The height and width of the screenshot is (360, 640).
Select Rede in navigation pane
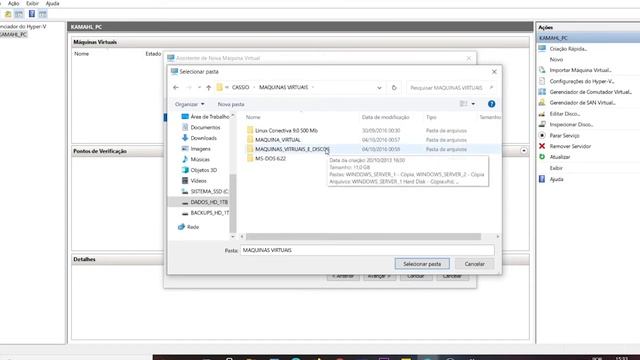193,227
